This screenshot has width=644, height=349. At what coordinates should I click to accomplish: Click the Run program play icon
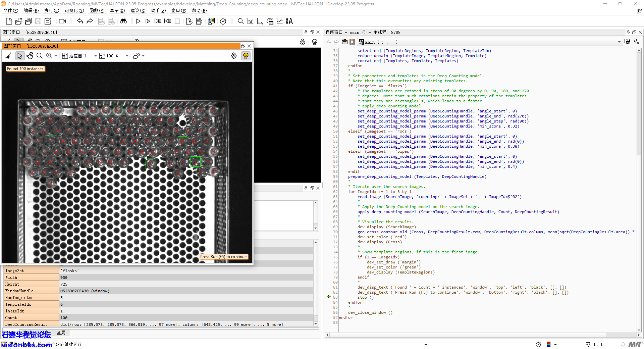point(138,21)
